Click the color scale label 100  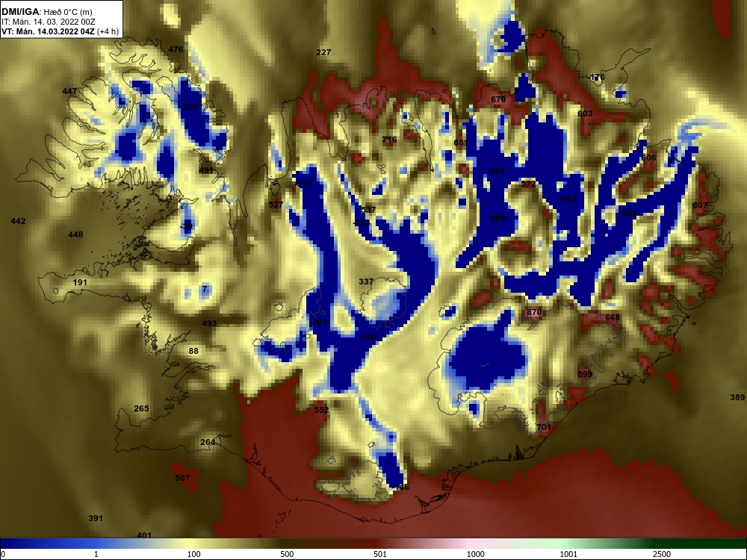coord(193,554)
